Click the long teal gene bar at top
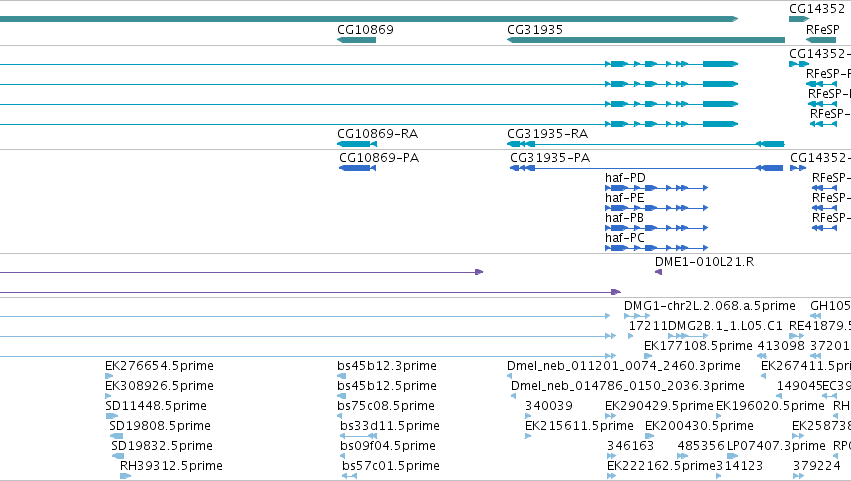The image size is (851, 481). [369, 19]
